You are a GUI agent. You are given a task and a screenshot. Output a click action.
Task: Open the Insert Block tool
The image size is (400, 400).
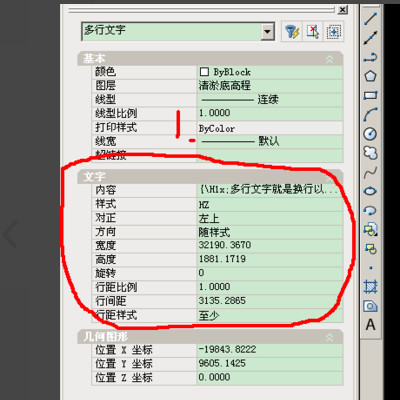[x=370, y=230]
